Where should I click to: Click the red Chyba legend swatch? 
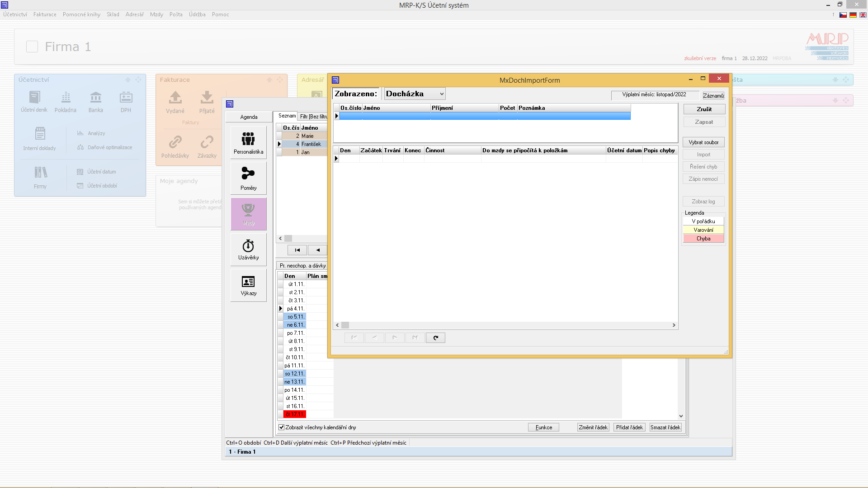pos(703,239)
